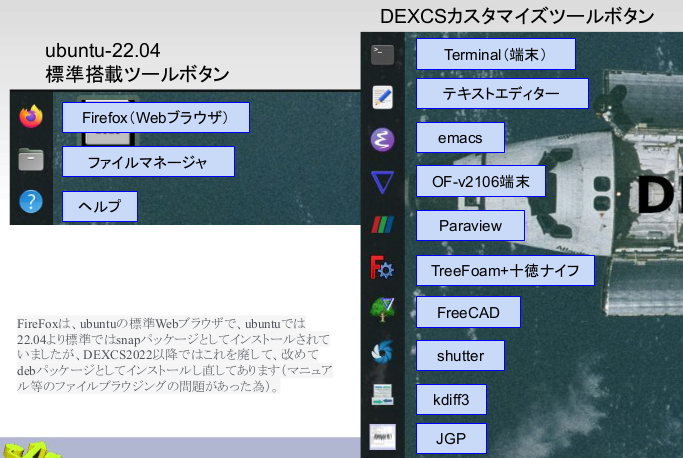Image resolution: width=683 pixels, height=458 pixels.
Task: Click the red F gear icon
Action: [x=382, y=269]
